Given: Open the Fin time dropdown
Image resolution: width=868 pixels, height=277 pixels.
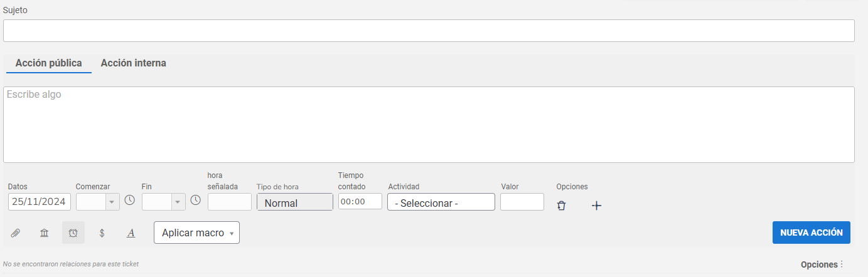Looking at the screenshot, I should pyautogui.click(x=164, y=201).
